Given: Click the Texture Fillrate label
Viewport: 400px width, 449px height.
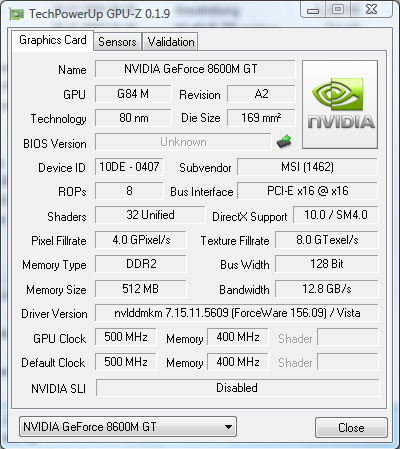Looking at the screenshot, I should [x=235, y=241].
